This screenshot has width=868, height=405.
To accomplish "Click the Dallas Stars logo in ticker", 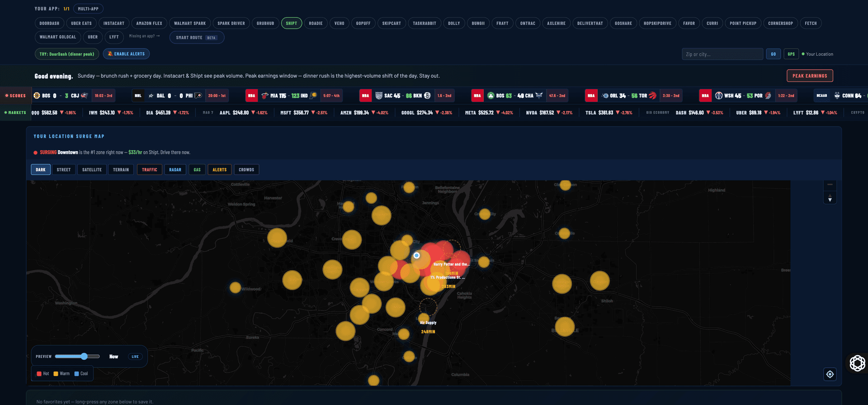I will pyautogui.click(x=151, y=95).
